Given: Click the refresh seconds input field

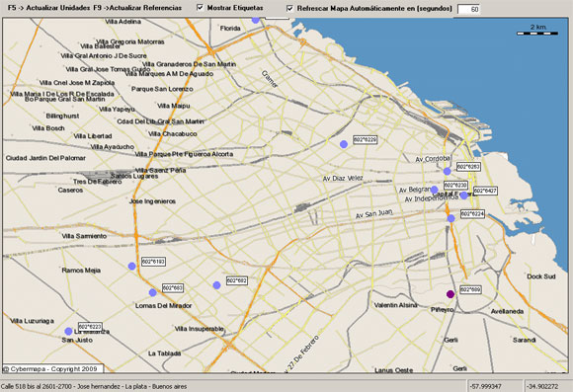Looking at the screenshot, I should 469,9.
